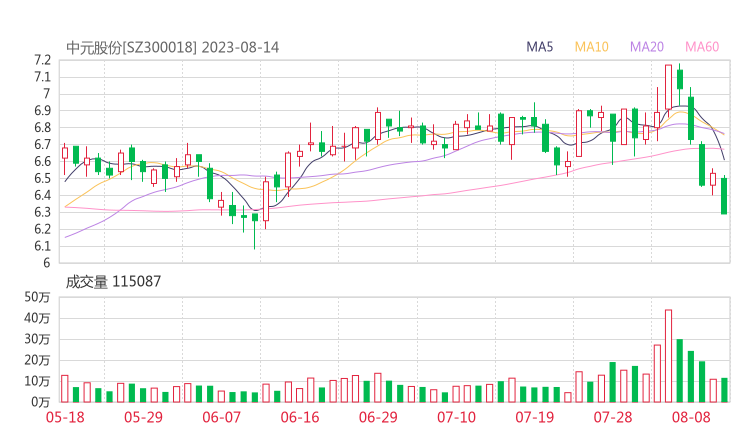Click the MA5 legend label
Viewport: 740px width, 440px height.
539,47
